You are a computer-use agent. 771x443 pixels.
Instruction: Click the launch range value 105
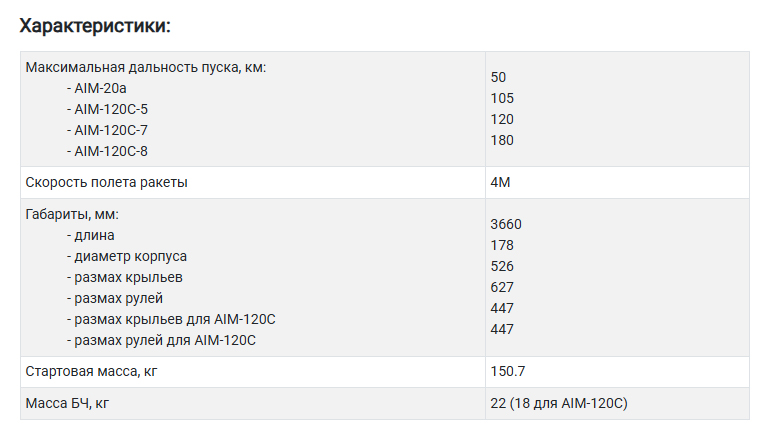[x=502, y=98]
